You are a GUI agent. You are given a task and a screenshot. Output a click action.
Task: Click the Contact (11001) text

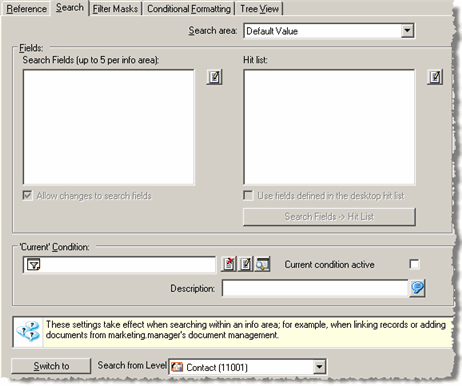[x=217, y=367]
